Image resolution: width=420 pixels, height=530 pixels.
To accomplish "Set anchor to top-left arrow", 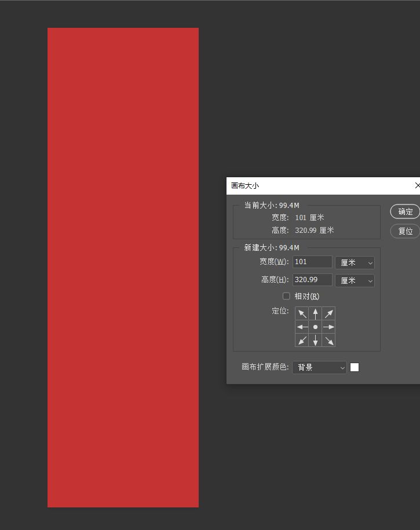I will pyautogui.click(x=302, y=313).
